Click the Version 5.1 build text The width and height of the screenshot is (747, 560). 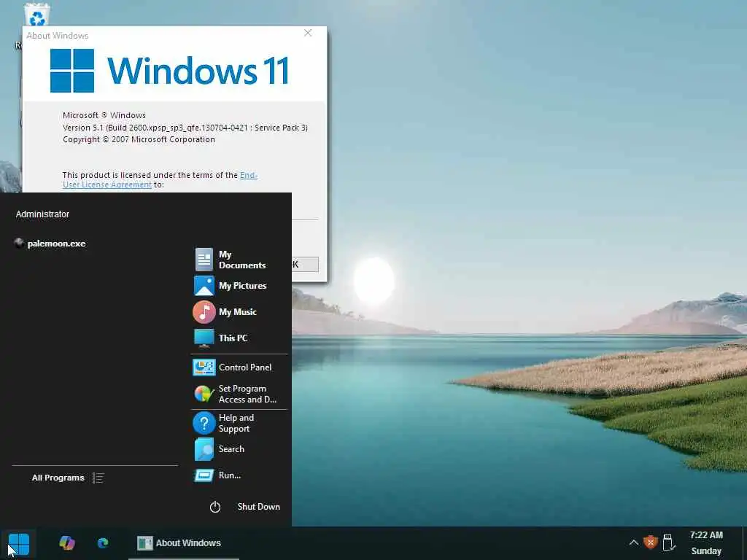(185, 128)
